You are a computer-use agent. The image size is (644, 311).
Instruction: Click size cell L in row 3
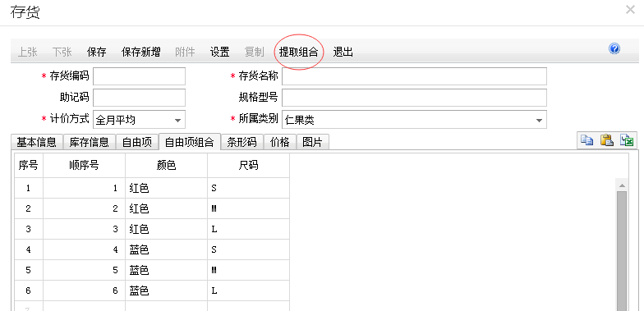[x=248, y=230]
